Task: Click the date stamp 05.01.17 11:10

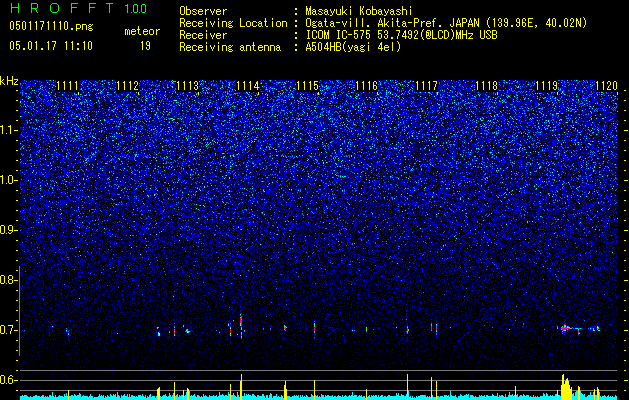Action: tap(51, 46)
